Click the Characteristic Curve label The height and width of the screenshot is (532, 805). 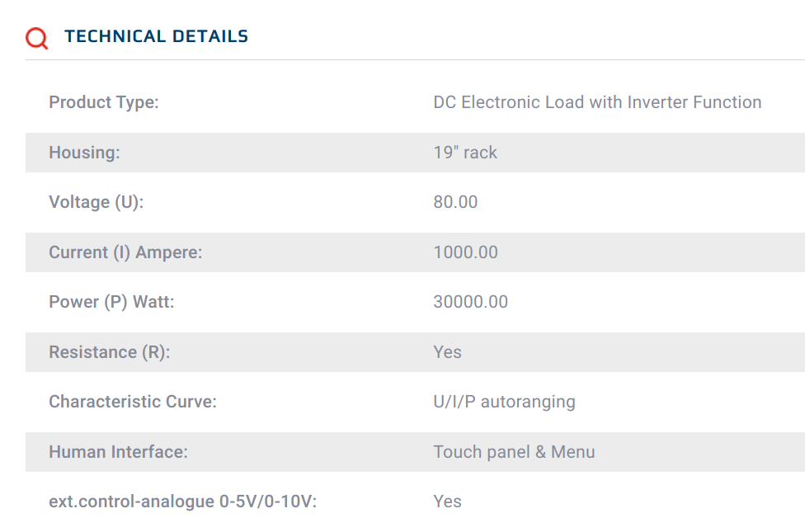133,402
